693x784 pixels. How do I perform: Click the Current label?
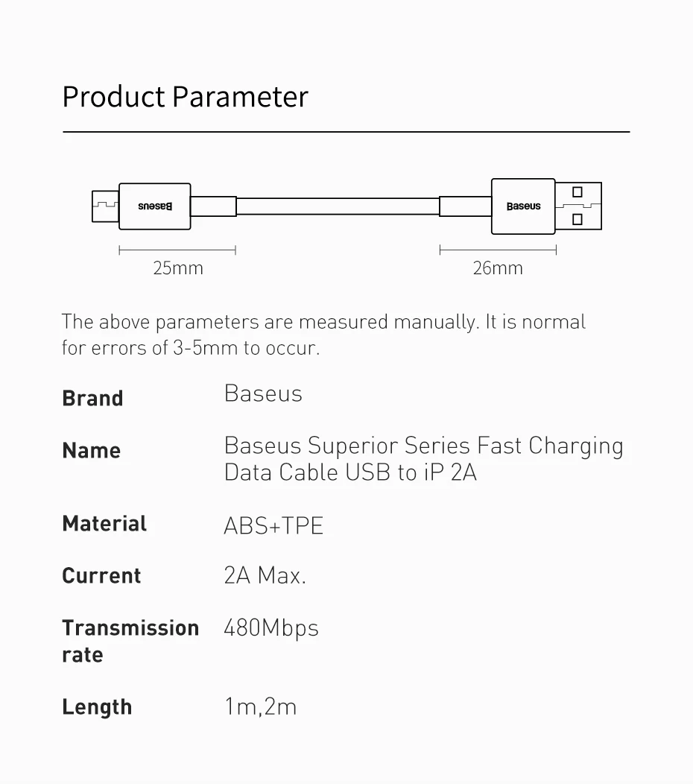click(x=101, y=575)
